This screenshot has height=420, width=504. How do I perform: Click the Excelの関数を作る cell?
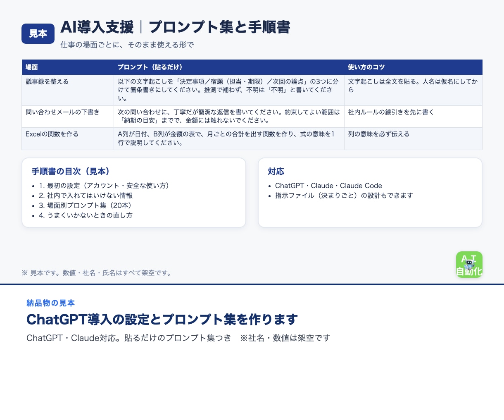click(68, 138)
